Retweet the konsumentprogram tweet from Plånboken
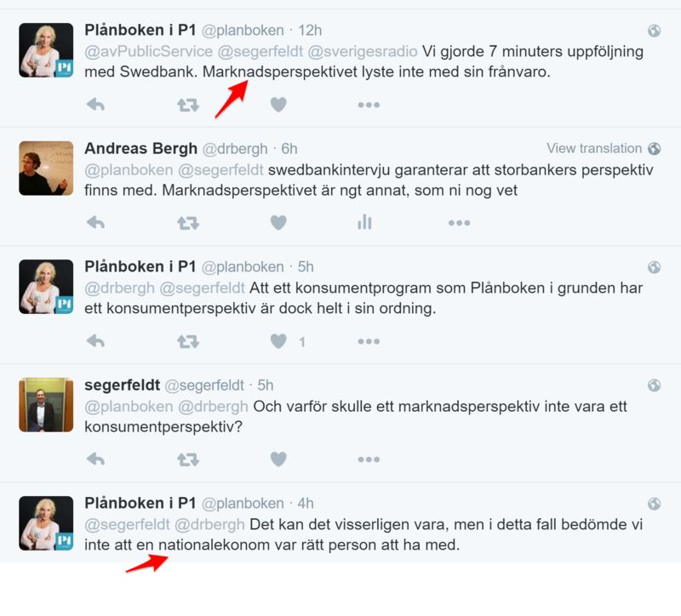Screen dimensions: 681x616 187,342
